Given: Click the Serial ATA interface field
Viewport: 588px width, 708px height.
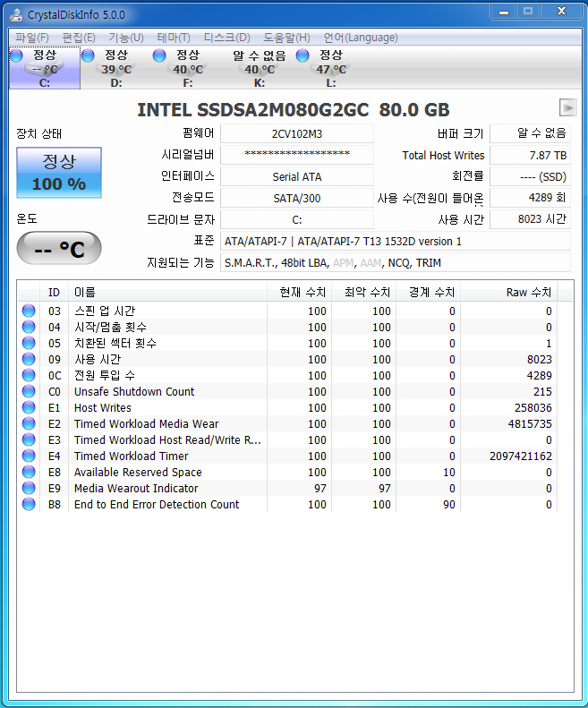Looking at the screenshot, I should coord(297,176).
